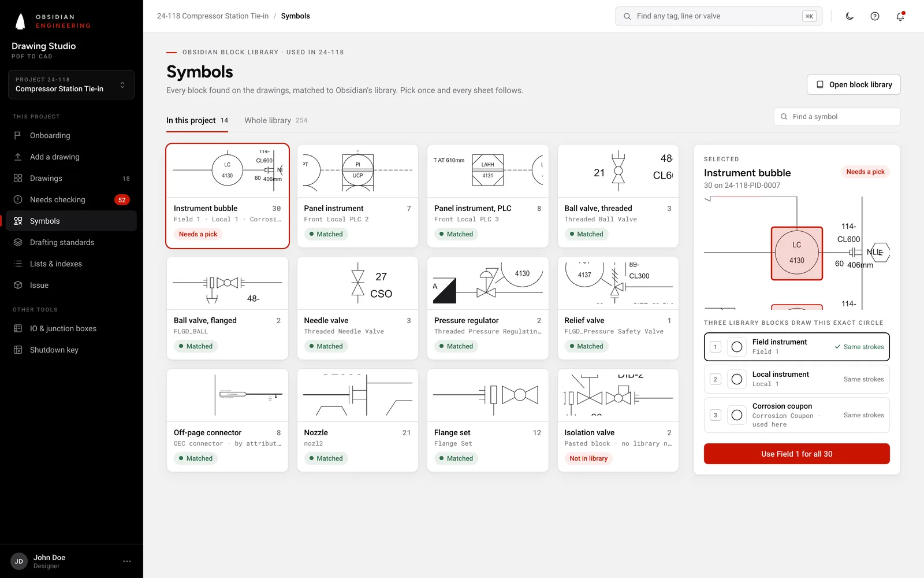This screenshot has height=578, width=924.
Task: Select the Off-page connector card
Action: point(228,420)
